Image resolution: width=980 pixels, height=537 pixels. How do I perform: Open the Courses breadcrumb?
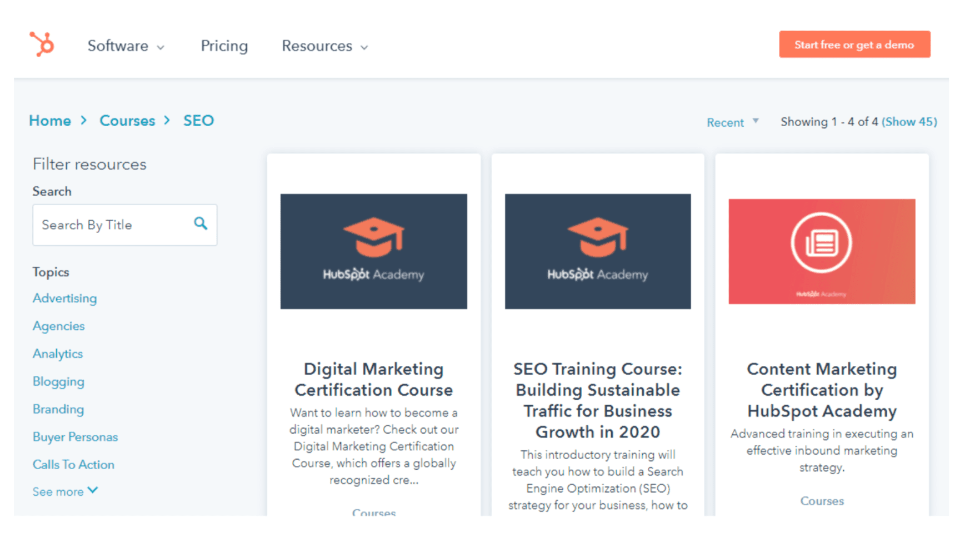coord(127,121)
